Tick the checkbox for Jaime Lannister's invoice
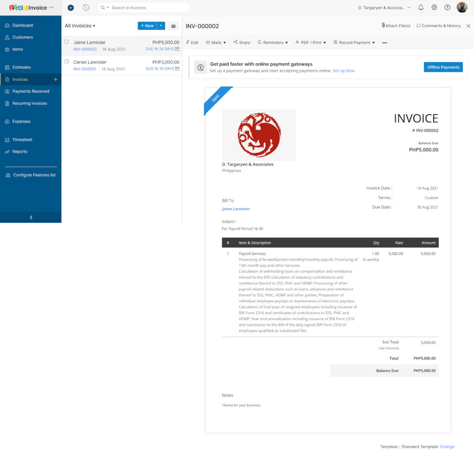Screen dimensions: 474x476 click(66, 42)
